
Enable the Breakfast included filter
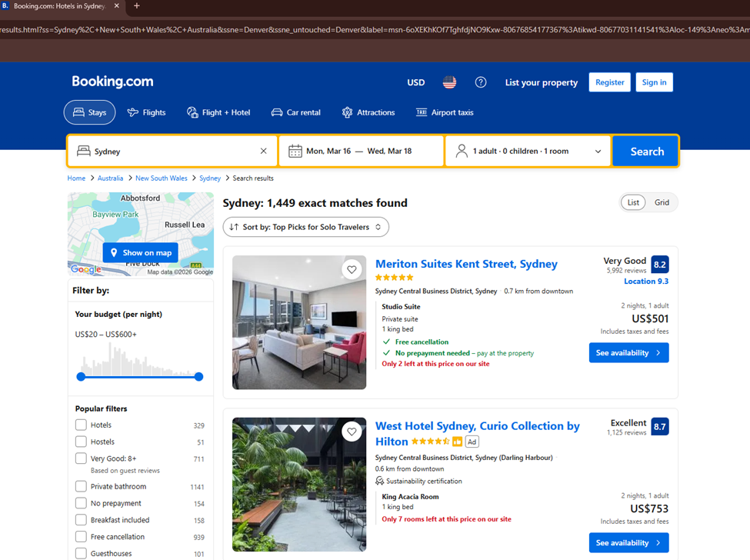coord(81,520)
